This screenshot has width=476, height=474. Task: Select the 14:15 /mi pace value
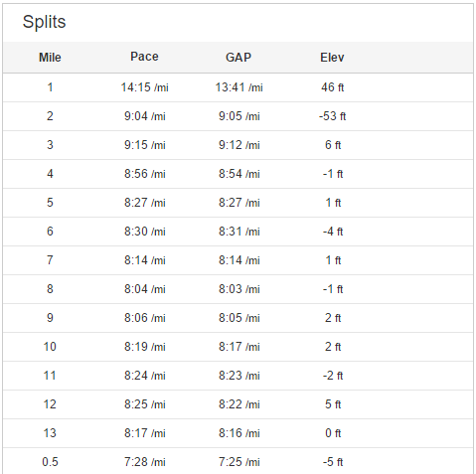click(x=144, y=87)
